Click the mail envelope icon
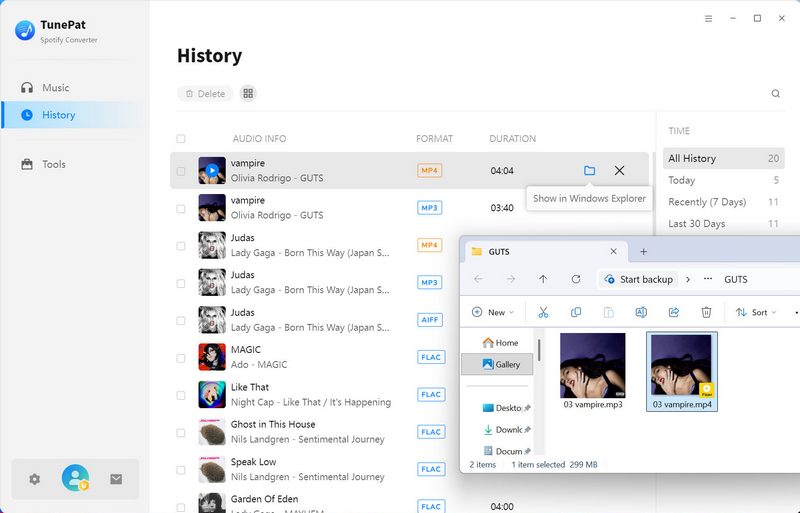Image resolution: width=800 pixels, height=513 pixels. pos(116,479)
